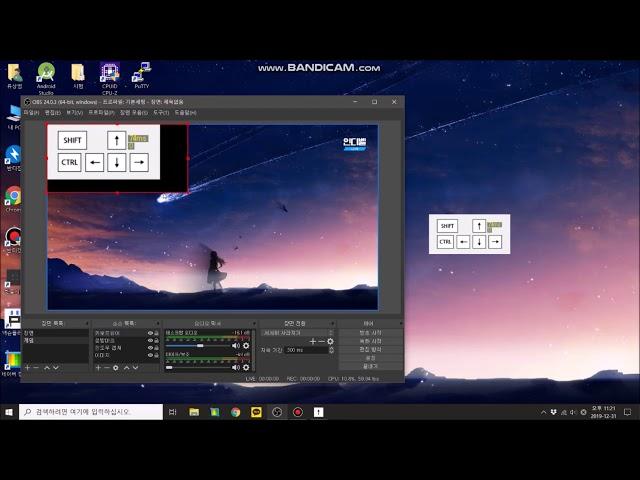Move the selected source down in list
The width and height of the screenshot is (640, 480).
click(135, 368)
